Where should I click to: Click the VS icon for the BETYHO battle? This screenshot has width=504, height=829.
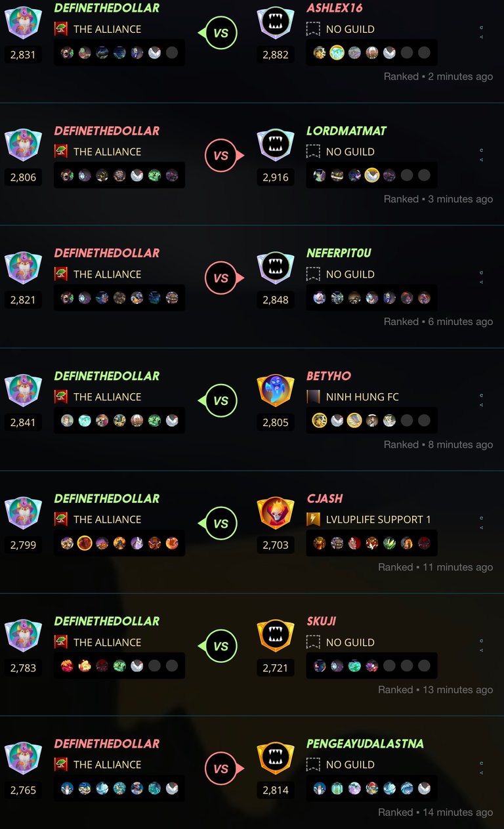pyautogui.click(x=220, y=401)
